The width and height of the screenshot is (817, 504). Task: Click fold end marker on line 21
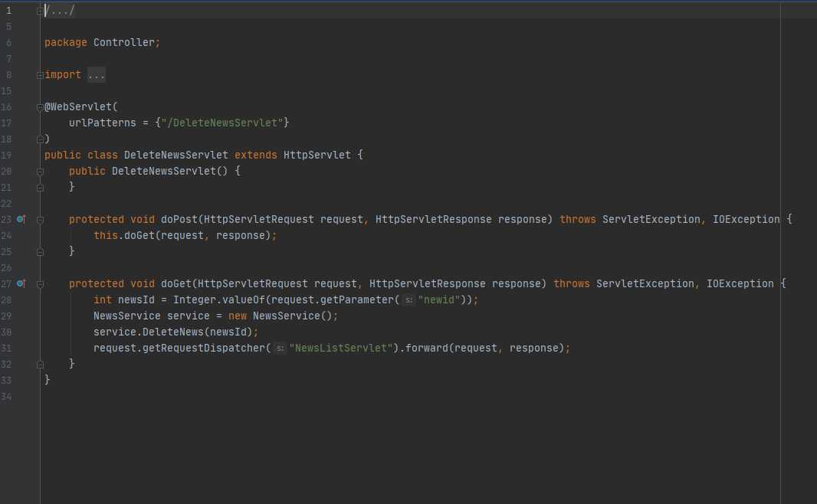pyautogui.click(x=40, y=188)
